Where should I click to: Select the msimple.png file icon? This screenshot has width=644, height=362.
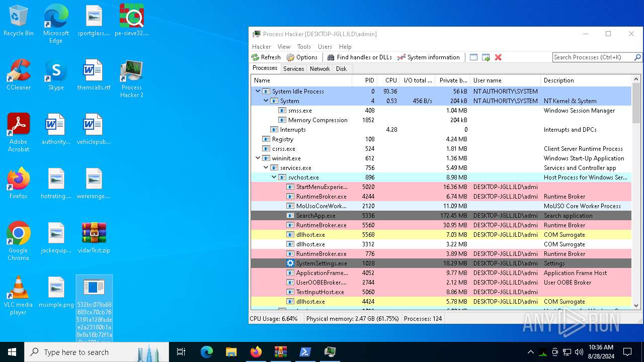point(56,292)
